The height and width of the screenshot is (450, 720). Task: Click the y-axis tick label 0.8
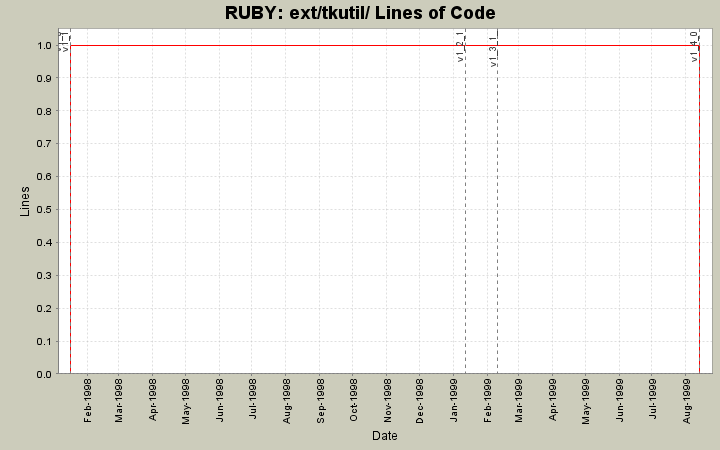(44, 111)
